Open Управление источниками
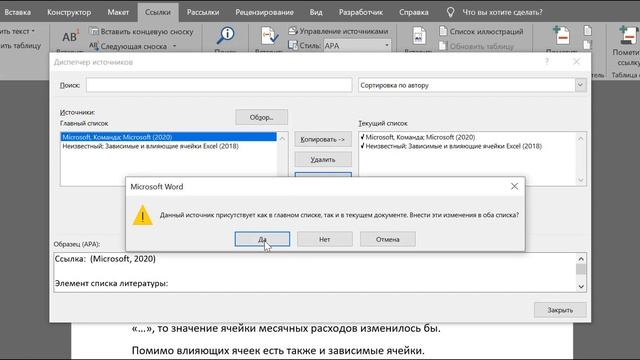 (x=338, y=31)
